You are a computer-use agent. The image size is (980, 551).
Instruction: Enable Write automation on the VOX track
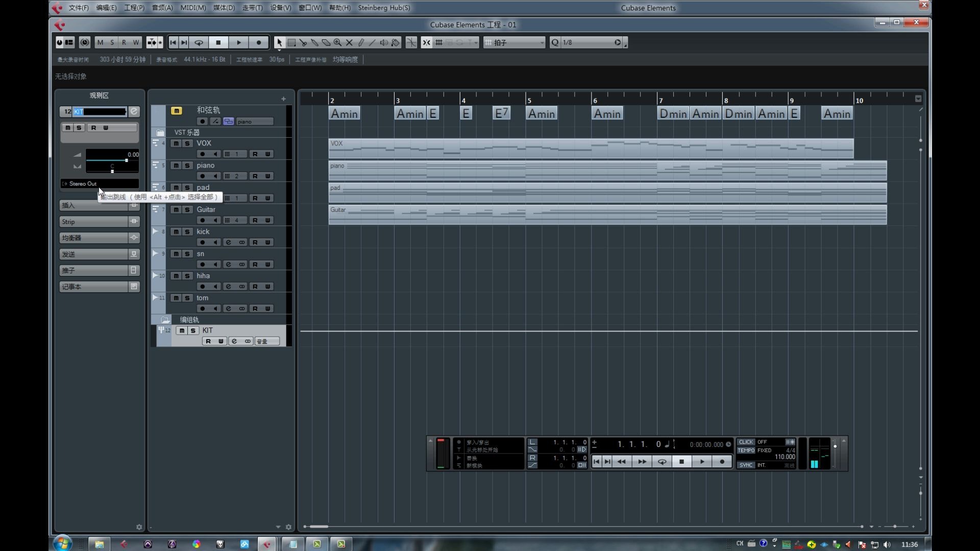[x=267, y=154]
